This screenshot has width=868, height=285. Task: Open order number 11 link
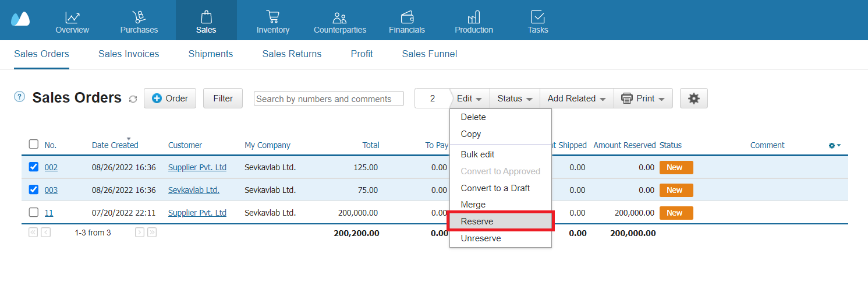[49, 213]
